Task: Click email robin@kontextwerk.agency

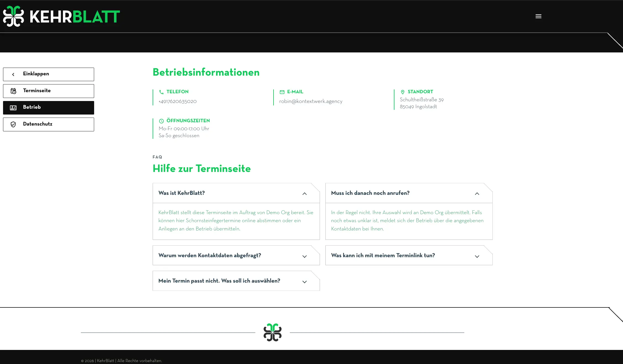Action: point(311,101)
